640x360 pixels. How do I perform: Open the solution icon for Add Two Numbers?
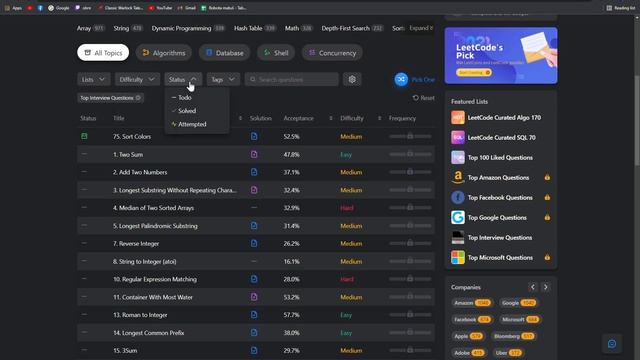click(254, 172)
